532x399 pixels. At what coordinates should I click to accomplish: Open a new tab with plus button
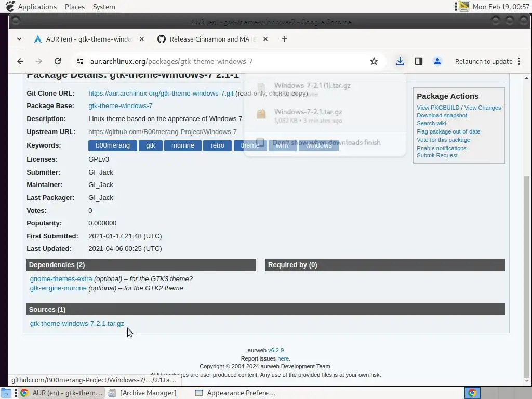click(284, 39)
